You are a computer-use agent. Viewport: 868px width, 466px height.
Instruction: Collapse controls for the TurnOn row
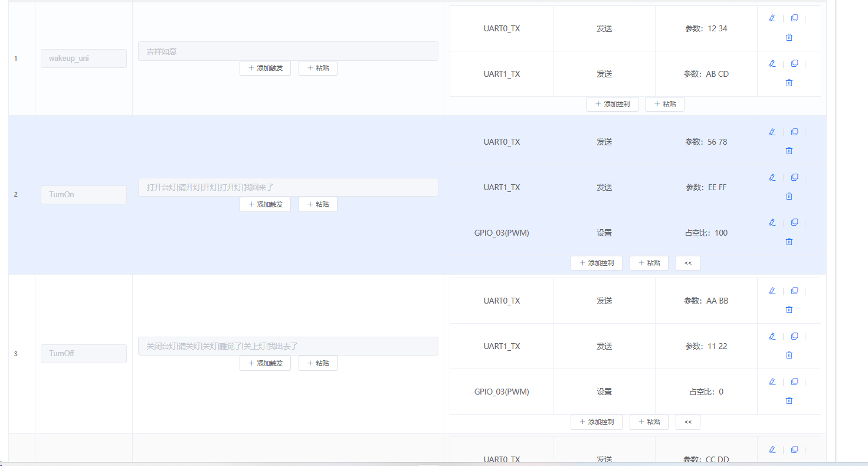click(688, 263)
